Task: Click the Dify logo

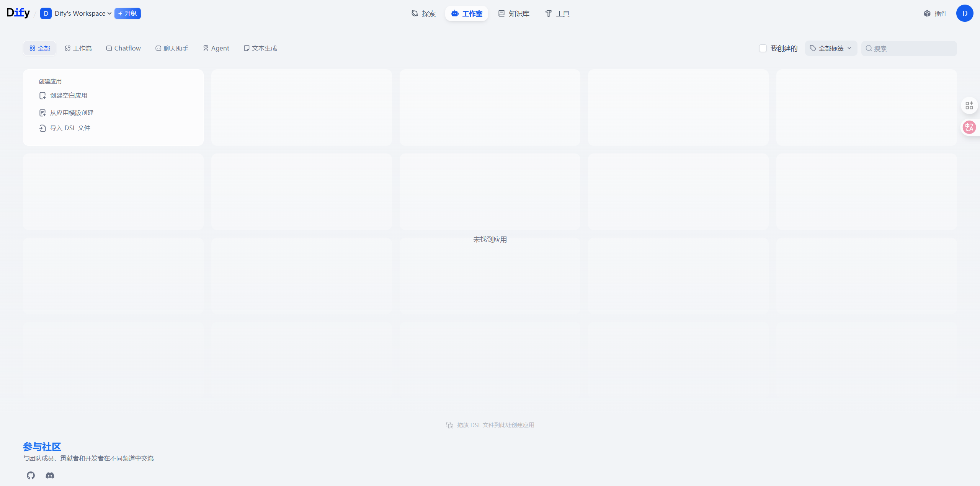Action: coord(18,13)
